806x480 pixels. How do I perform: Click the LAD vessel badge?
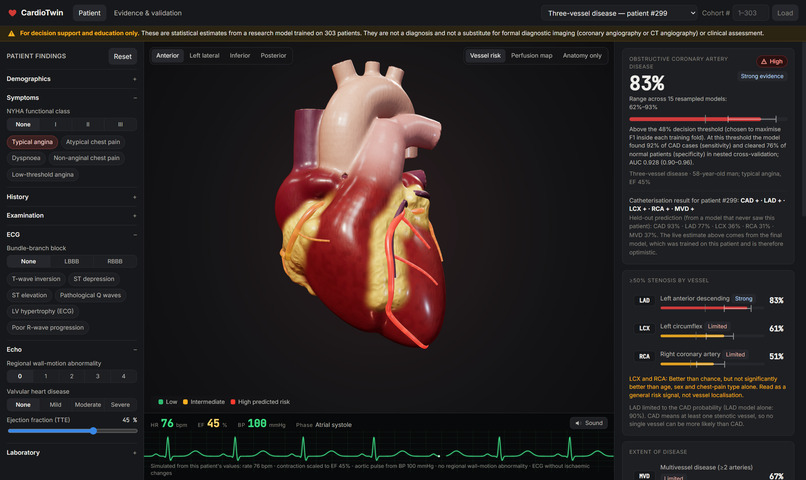pos(645,301)
